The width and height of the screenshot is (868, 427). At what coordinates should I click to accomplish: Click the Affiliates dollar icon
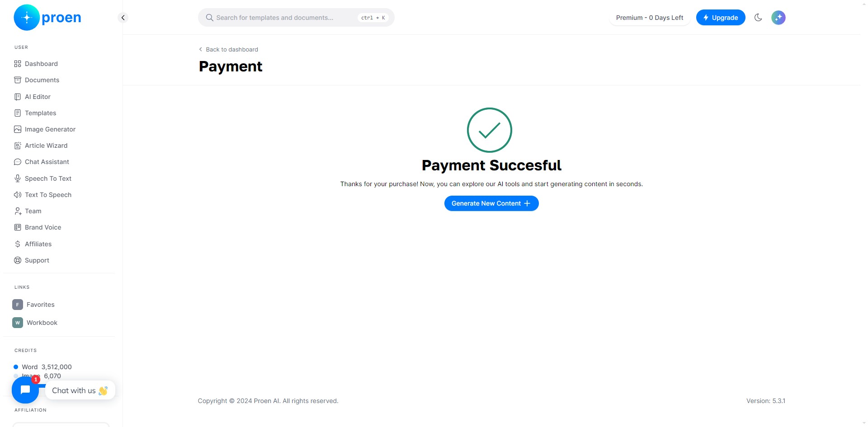pos(18,244)
